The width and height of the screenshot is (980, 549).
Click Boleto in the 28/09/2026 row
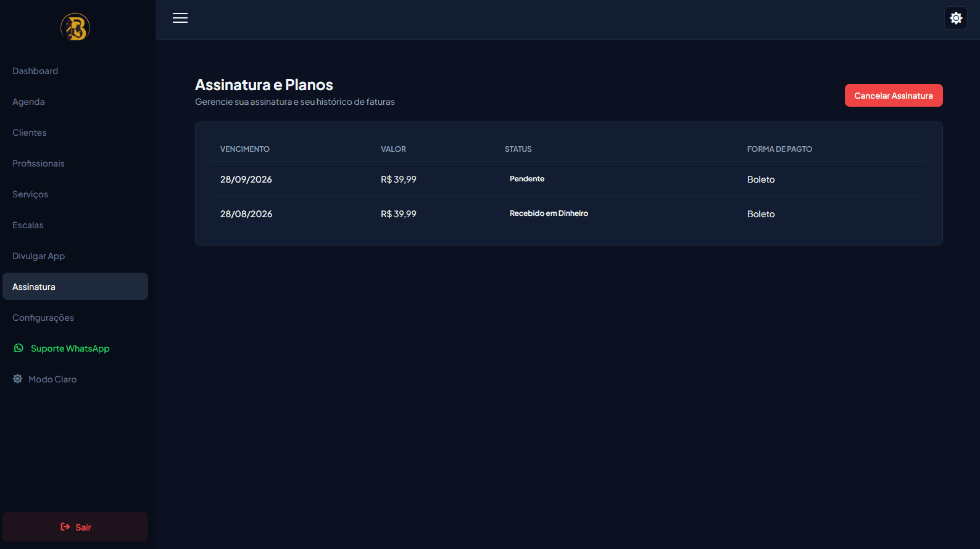[761, 180]
